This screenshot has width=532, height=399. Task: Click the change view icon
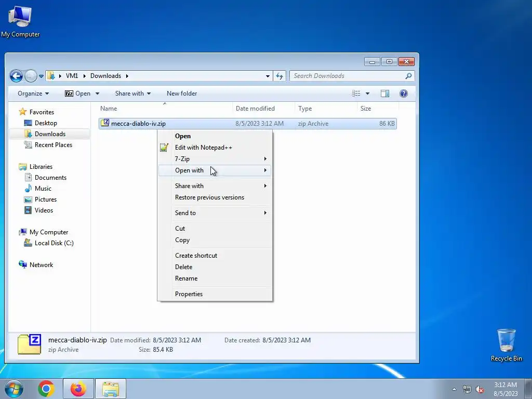(356, 94)
